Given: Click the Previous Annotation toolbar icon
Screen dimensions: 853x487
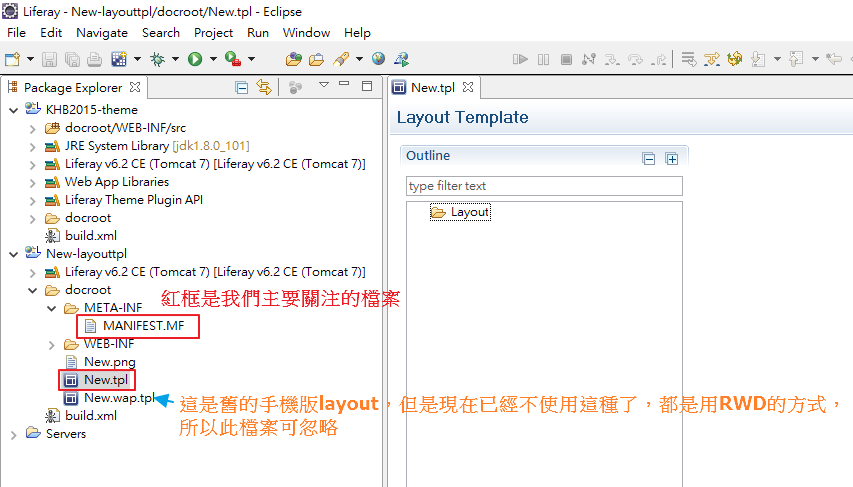Looking at the screenshot, I should click(x=796, y=59).
